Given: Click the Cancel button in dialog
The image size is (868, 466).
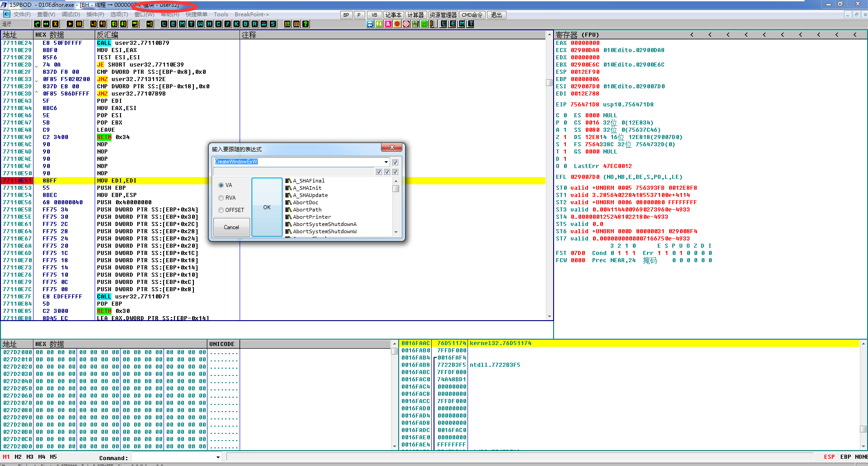Looking at the screenshot, I should pyautogui.click(x=231, y=227).
